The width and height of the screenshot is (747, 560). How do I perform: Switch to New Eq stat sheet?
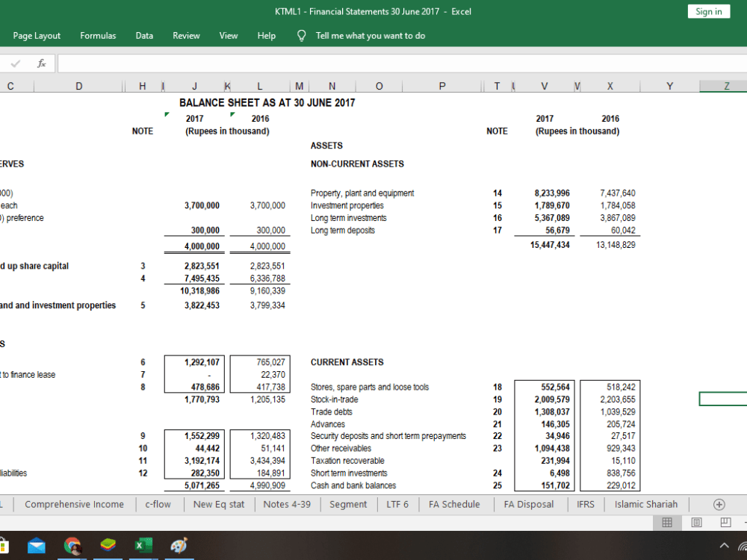(x=219, y=504)
